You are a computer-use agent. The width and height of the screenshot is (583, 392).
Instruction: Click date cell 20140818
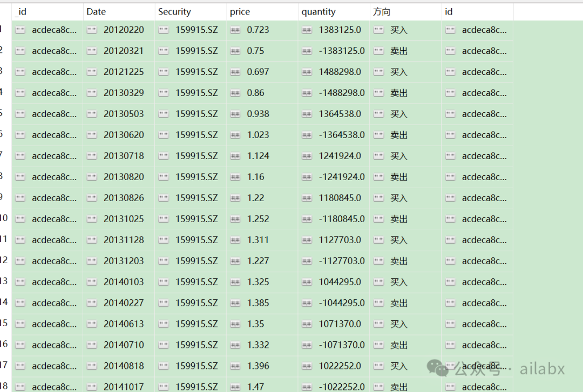[124, 366]
